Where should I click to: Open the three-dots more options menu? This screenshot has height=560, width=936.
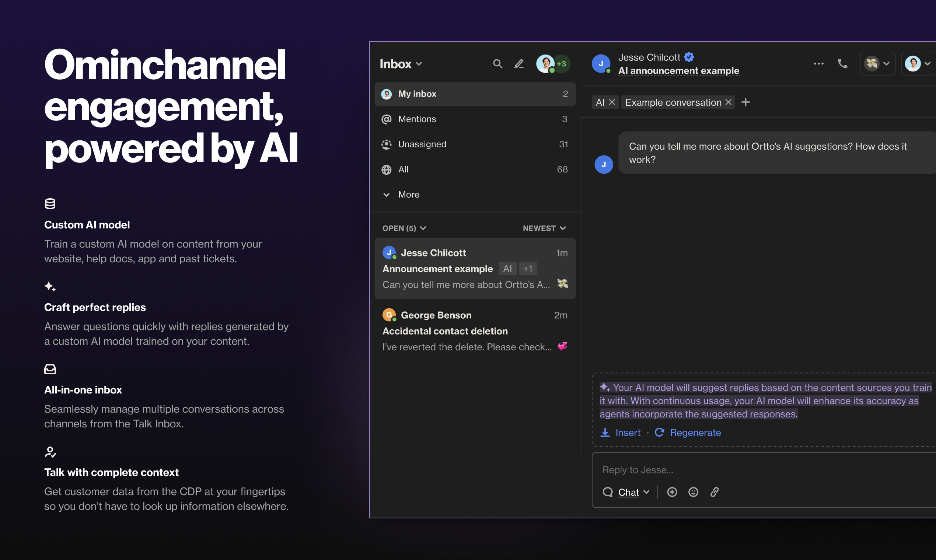click(x=818, y=63)
